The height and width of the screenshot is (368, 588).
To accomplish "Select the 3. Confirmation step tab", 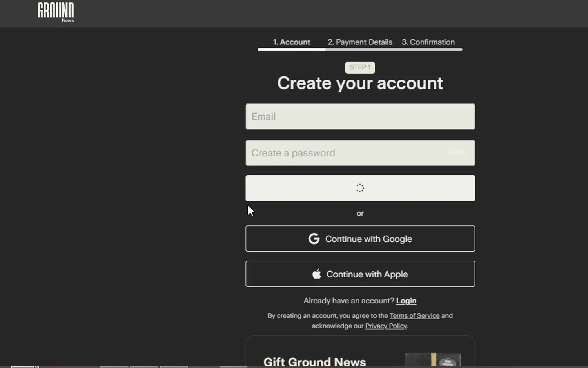I will (428, 42).
